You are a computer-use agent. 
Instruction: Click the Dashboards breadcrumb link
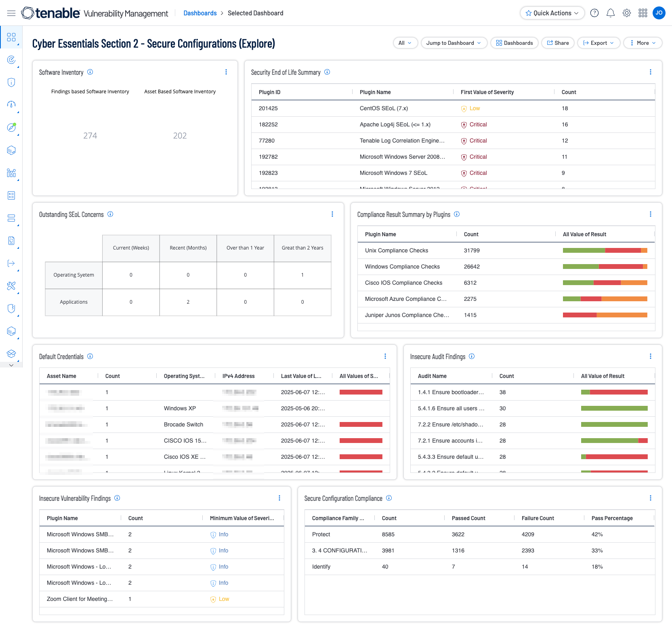tap(200, 13)
